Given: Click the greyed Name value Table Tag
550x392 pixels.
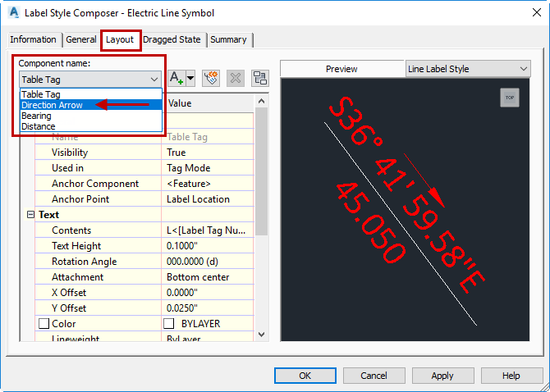Looking at the screenshot, I should coord(187,137).
